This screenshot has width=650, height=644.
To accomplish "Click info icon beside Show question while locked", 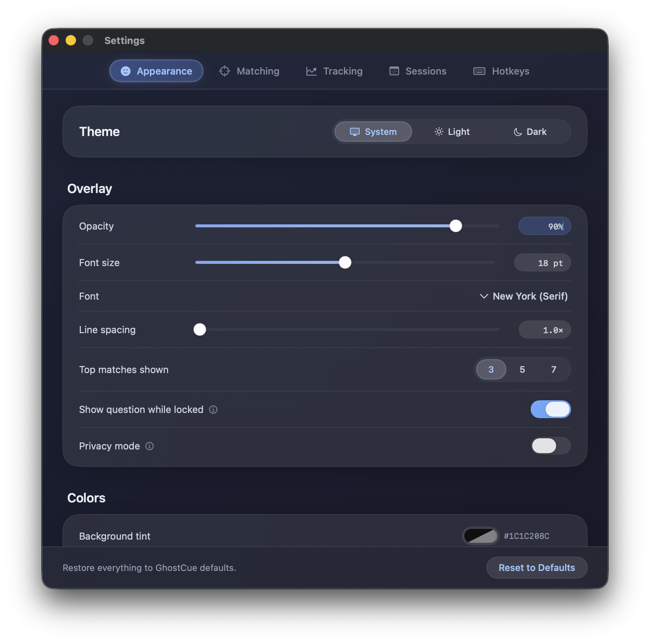I will pos(213,410).
